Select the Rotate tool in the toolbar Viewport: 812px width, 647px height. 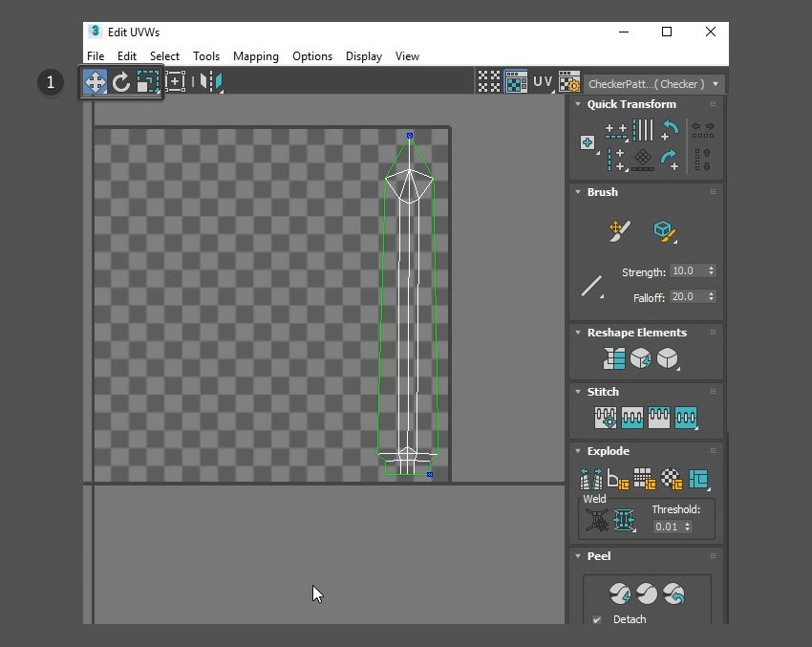point(121,82)
